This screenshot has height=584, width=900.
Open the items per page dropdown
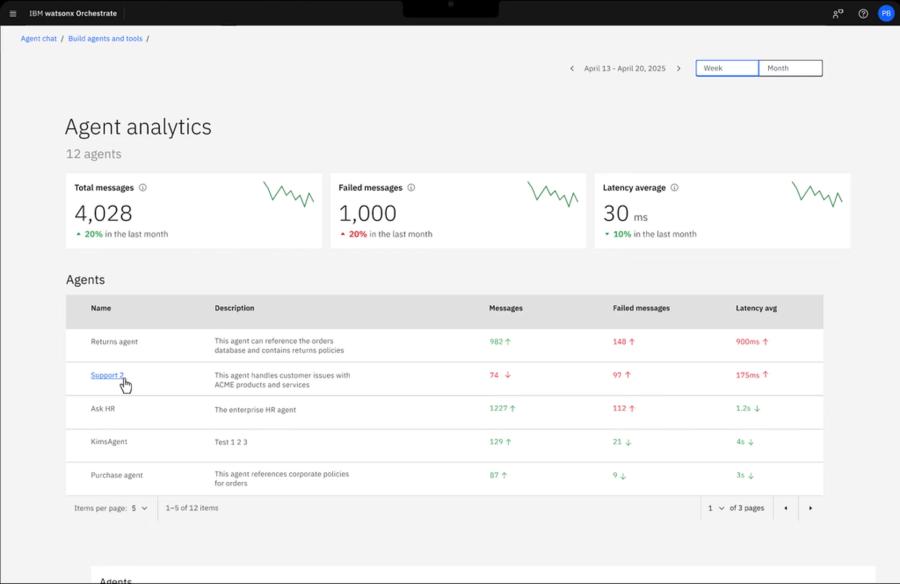pyautogui.click(x=140, y=508)
